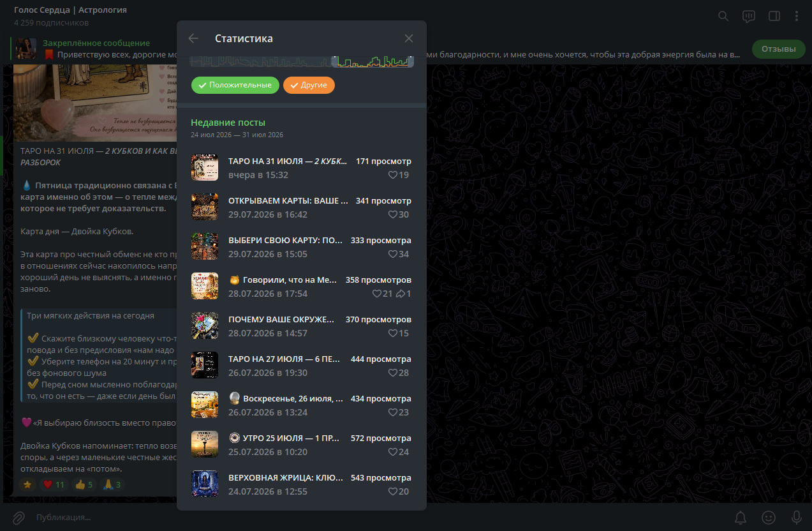The height and width of the screenshot is (531, 812).
Task: Open thumbnail of ТАРО НА 27 ИЮЛЯ post
Action: click(205, 366)
